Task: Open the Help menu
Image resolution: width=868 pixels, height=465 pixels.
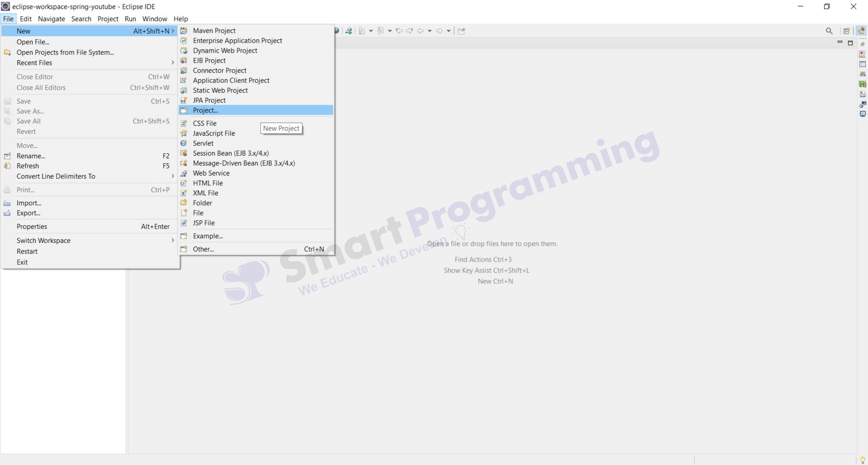Action: click(181, 19)
